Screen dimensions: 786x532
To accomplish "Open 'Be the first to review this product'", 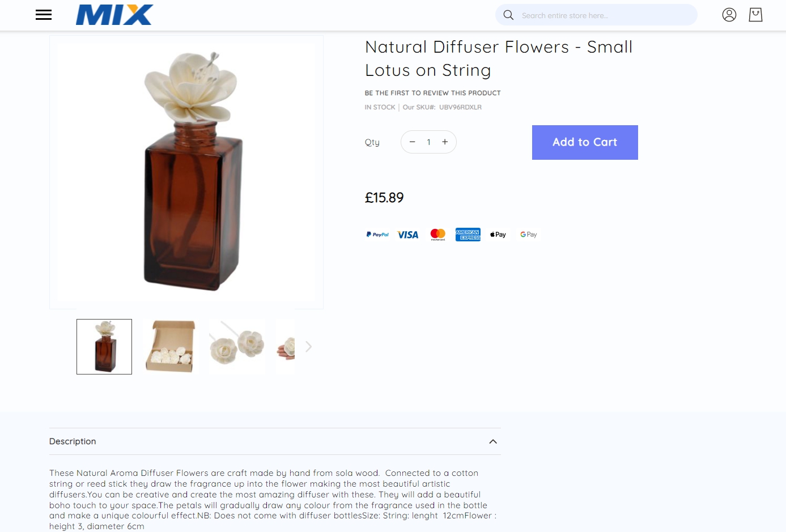I will [433, 93].
